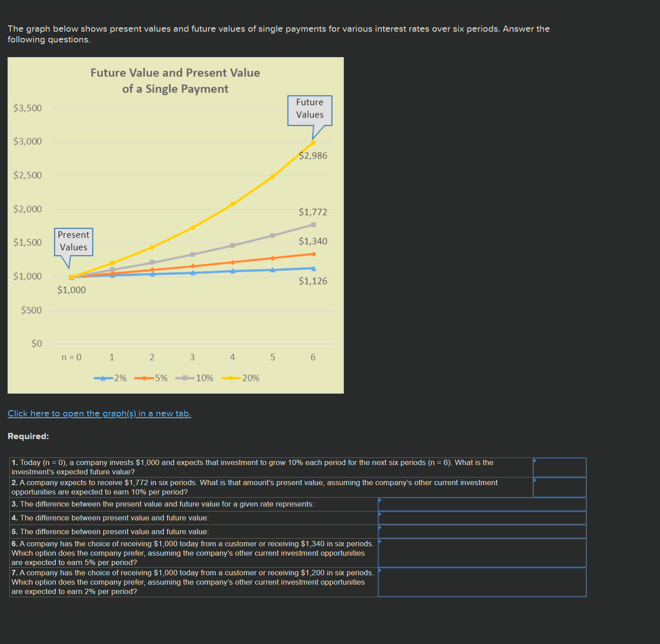Open the graphs in a new tab link
Screen dimensions: 660x644
click(99, 413)
